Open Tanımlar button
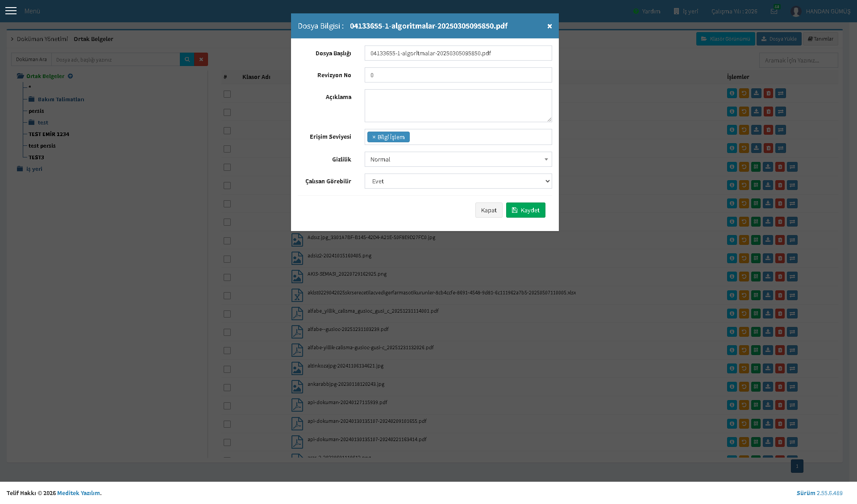857x504 pixels. [820, 39]
